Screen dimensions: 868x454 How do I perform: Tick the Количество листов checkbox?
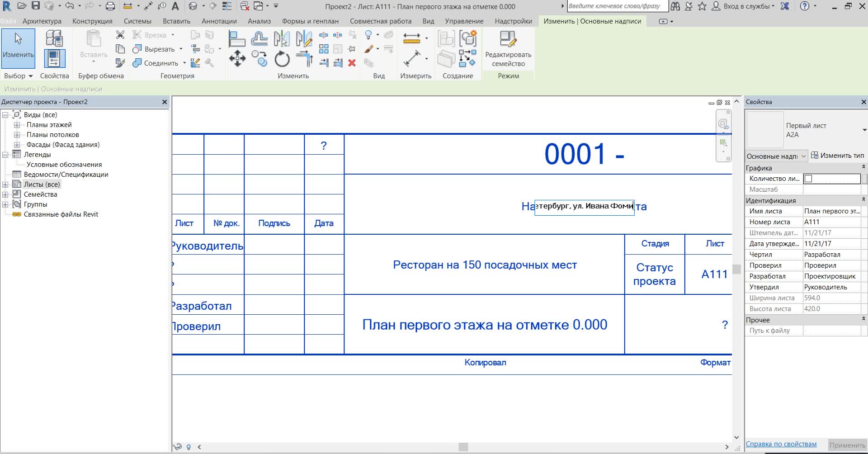pyautogui.click(x=808, y=179)
